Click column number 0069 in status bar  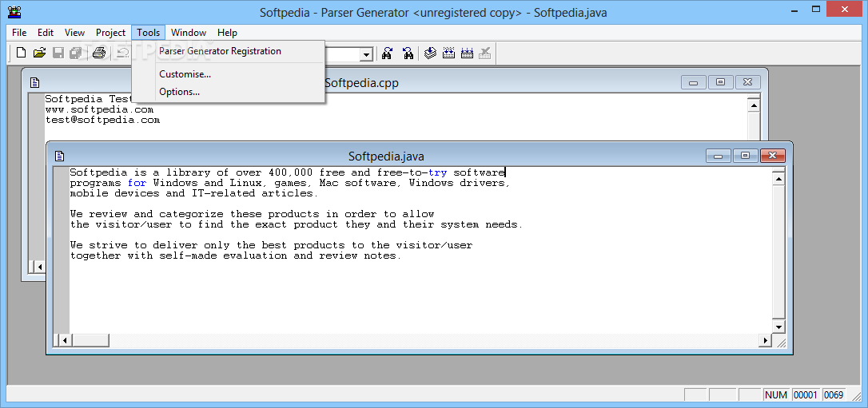point(834,394)
